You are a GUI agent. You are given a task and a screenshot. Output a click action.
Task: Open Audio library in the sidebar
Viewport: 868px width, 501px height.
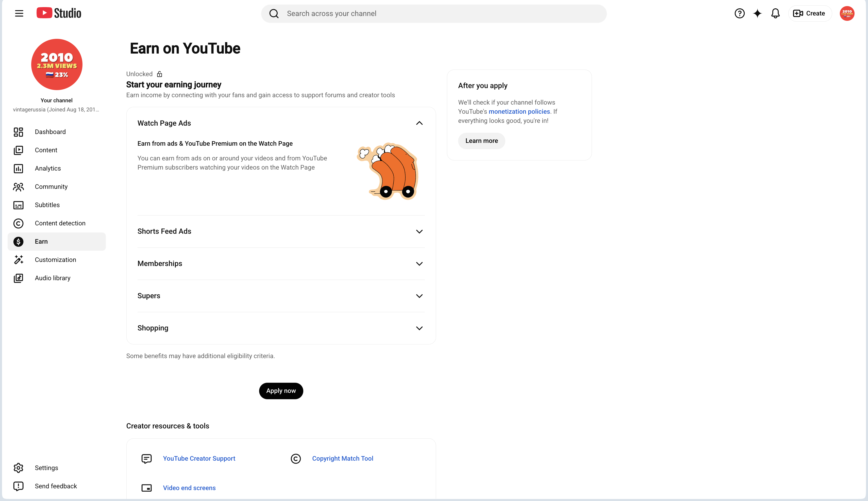57,278
